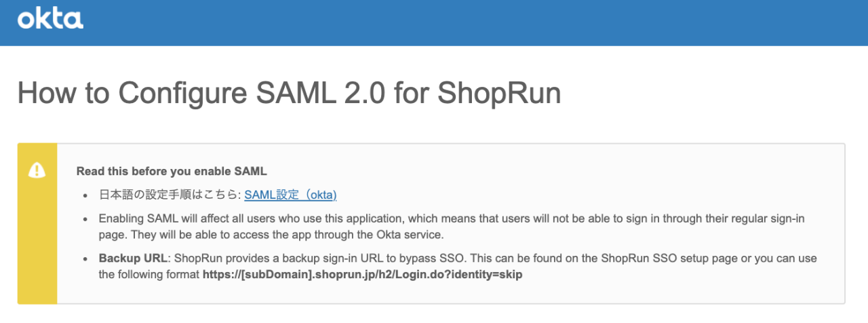Click the word ShopRun in the page heading

pos(499,93)
